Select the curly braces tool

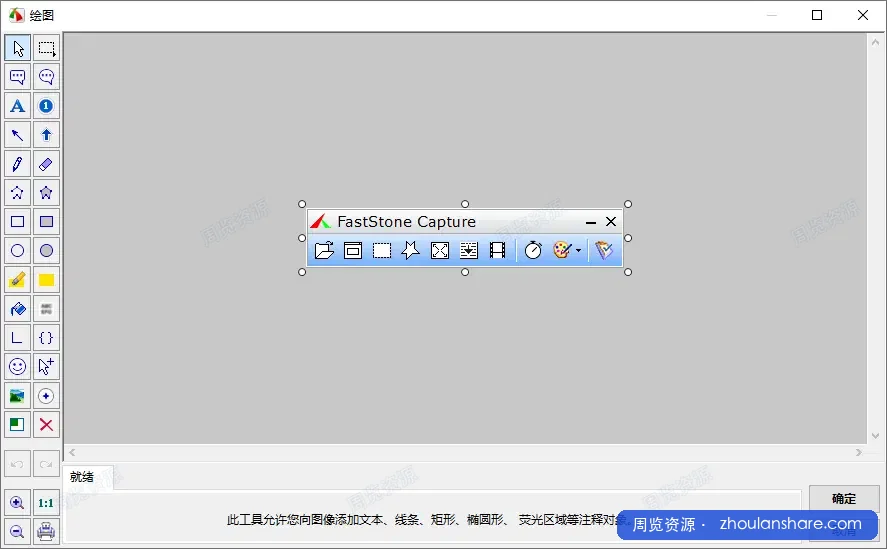pyautogui.click(x=46, y=338)
